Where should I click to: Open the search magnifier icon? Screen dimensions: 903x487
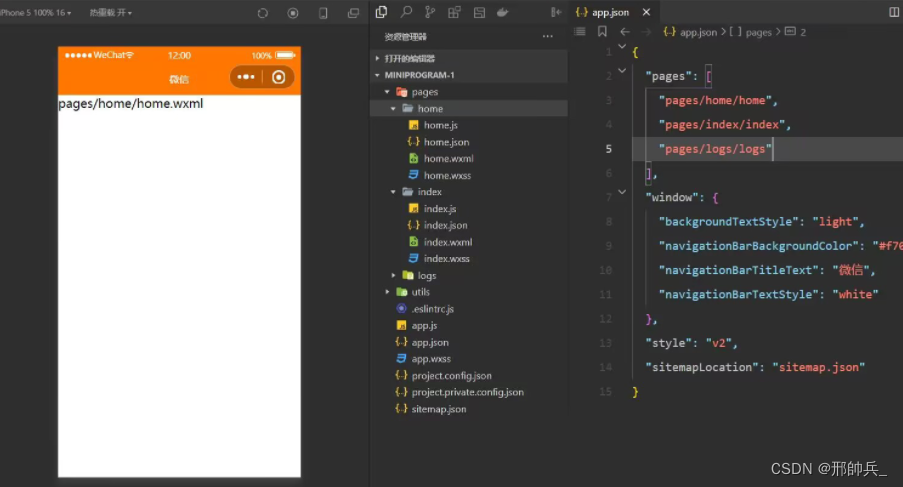[x=406, y=12]
